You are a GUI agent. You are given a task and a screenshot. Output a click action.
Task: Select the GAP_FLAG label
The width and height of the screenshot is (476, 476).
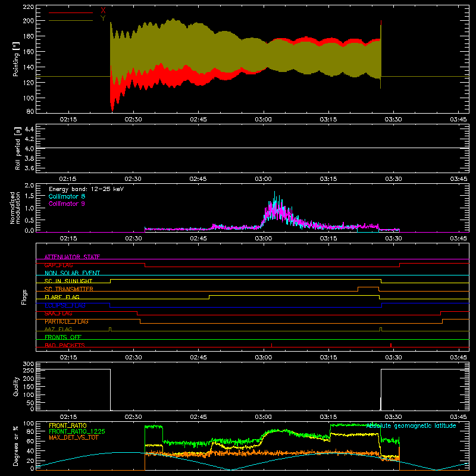coord(59,265)
